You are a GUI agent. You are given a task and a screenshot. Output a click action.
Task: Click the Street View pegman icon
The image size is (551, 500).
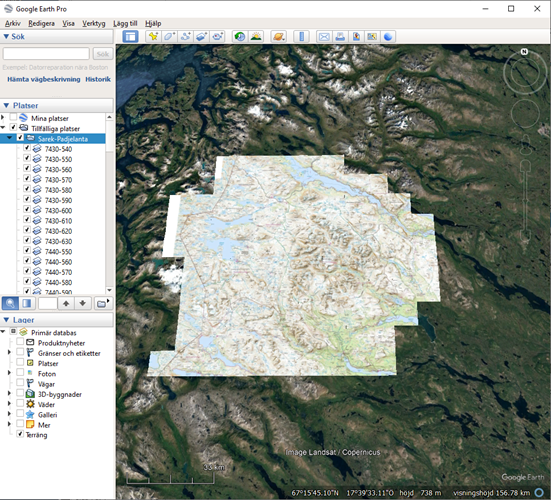point(526,145)
